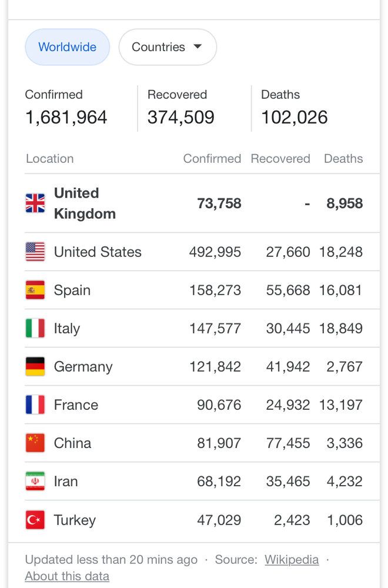388x588 pixels.
Task: Click the Deaths column header
Action: point(343,159)
